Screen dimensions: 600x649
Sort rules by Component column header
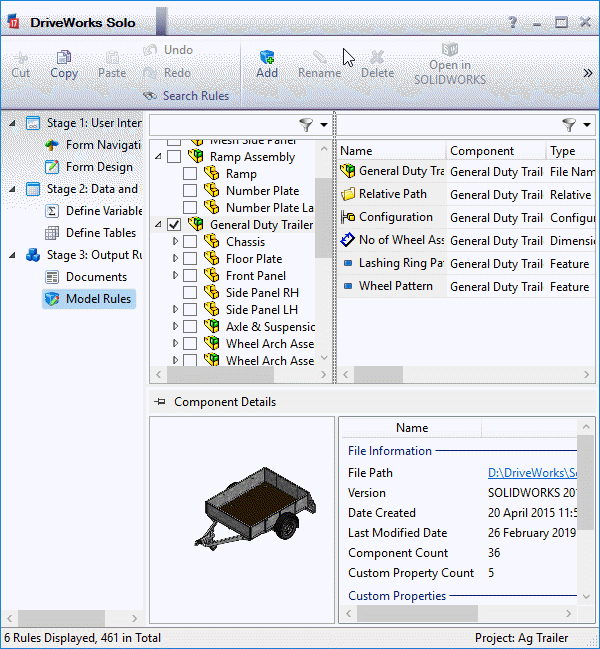[496, 151]
